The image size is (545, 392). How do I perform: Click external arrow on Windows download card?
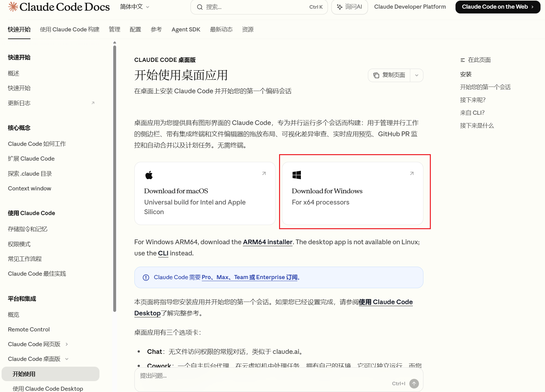point(412,173)
